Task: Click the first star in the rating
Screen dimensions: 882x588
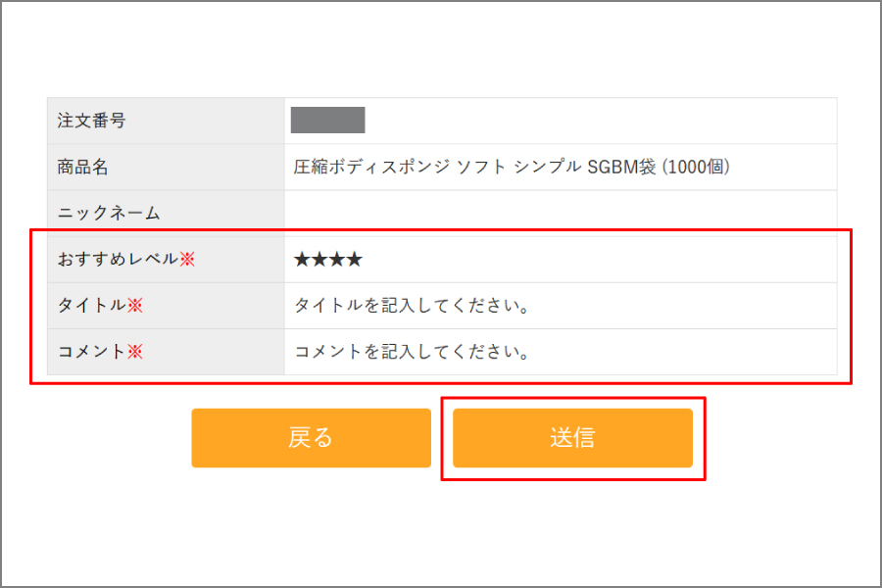Action: click(303, 260)
